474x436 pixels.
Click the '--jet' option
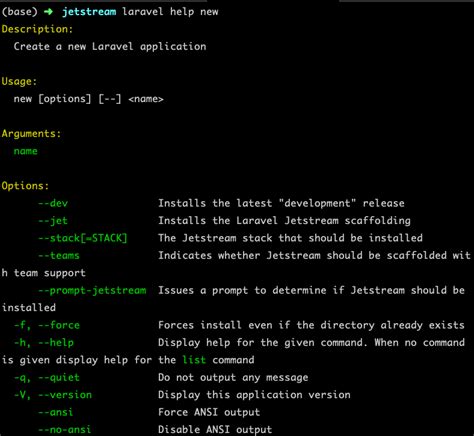pos(53,221)
